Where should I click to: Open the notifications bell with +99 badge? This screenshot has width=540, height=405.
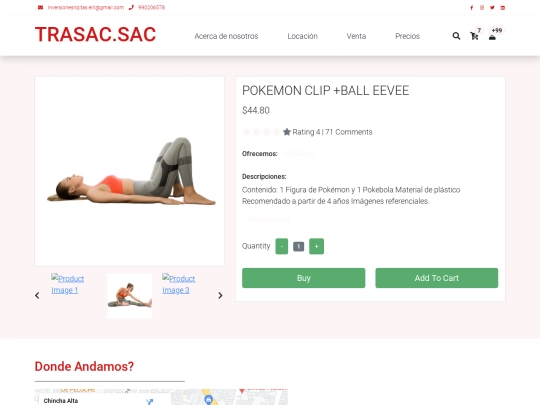pyautogui.click(x=492, y=37)
